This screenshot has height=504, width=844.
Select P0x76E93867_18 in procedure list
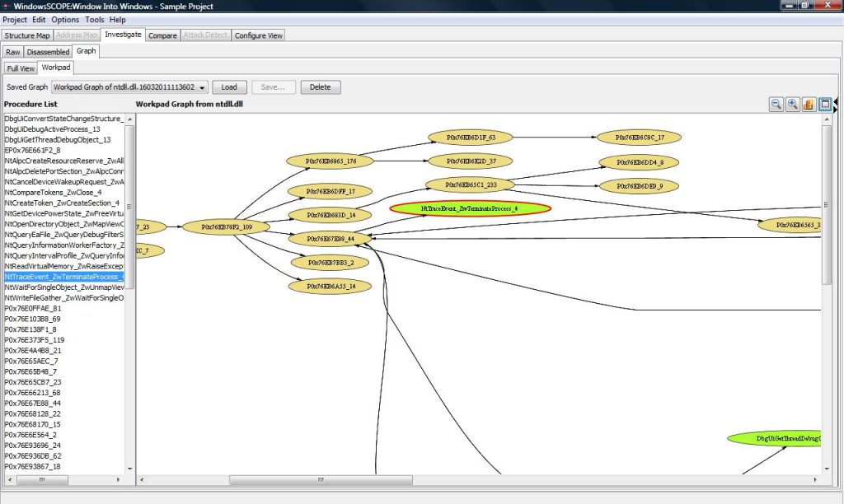click(x=32, y=466)
